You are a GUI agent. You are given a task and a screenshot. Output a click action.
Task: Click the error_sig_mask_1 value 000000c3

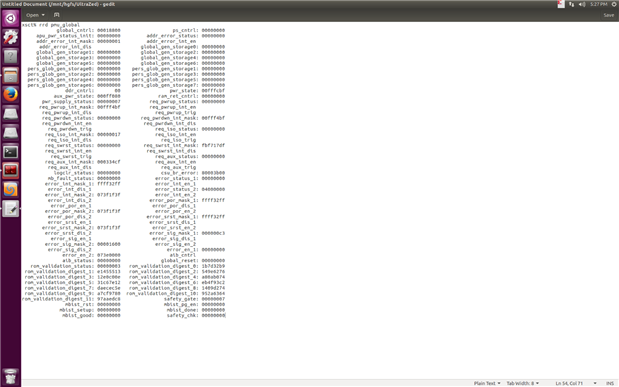point(213,233)
